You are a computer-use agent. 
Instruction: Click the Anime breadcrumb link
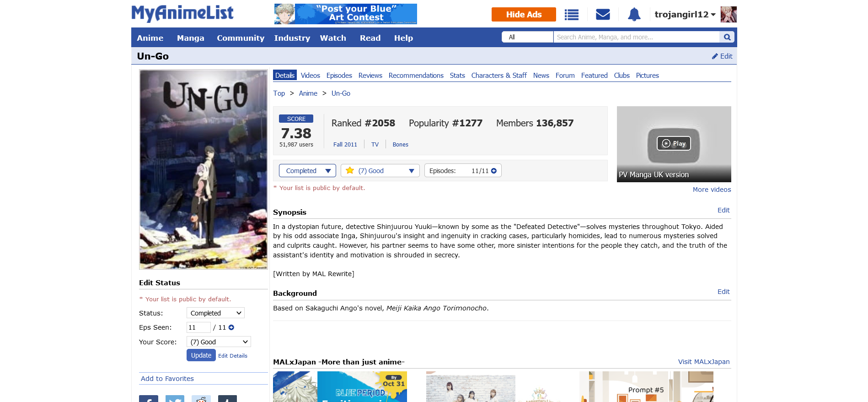point(308,93)
